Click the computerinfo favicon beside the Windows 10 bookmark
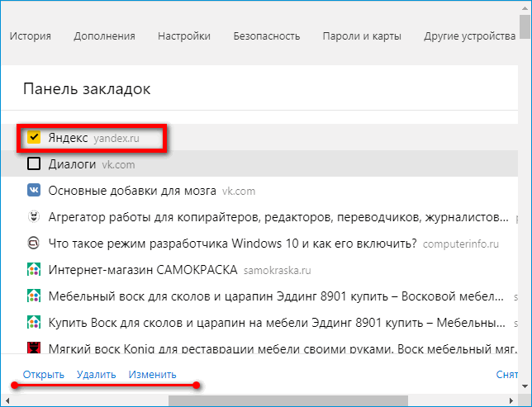532x407 pixels. (x=34, y=244)
